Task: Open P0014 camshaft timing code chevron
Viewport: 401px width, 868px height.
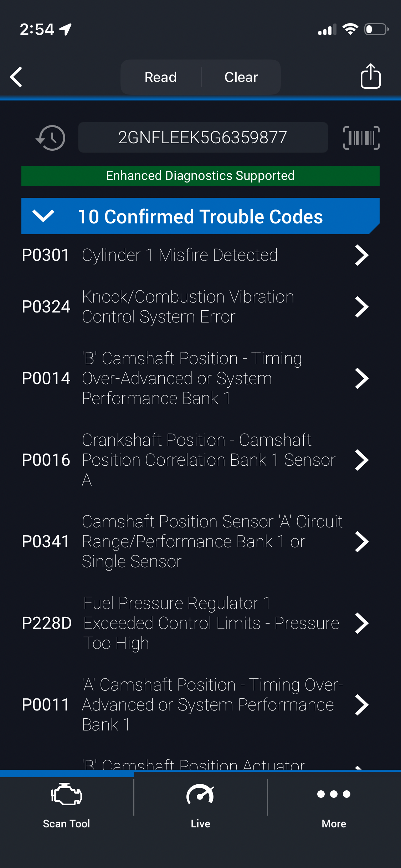Action: pyautogui.click(x=361, y=378)
